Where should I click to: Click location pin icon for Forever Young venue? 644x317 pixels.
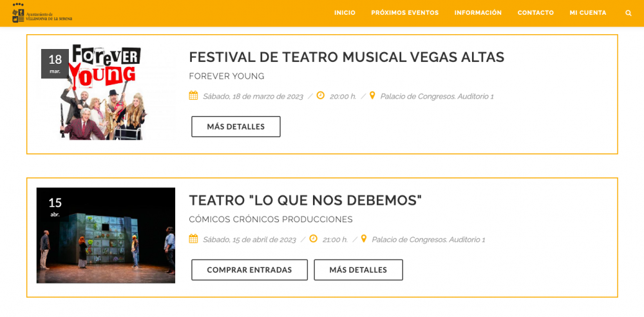point(372,96)
